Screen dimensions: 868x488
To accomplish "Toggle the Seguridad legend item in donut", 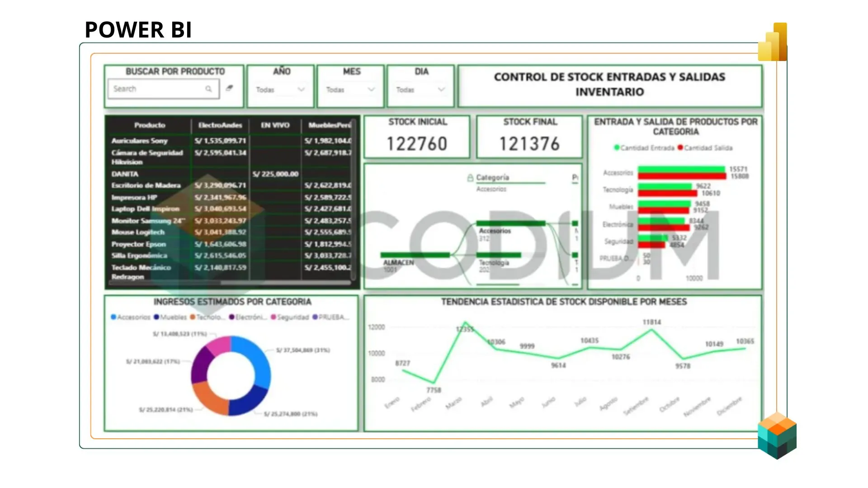I will click(289, 317).
